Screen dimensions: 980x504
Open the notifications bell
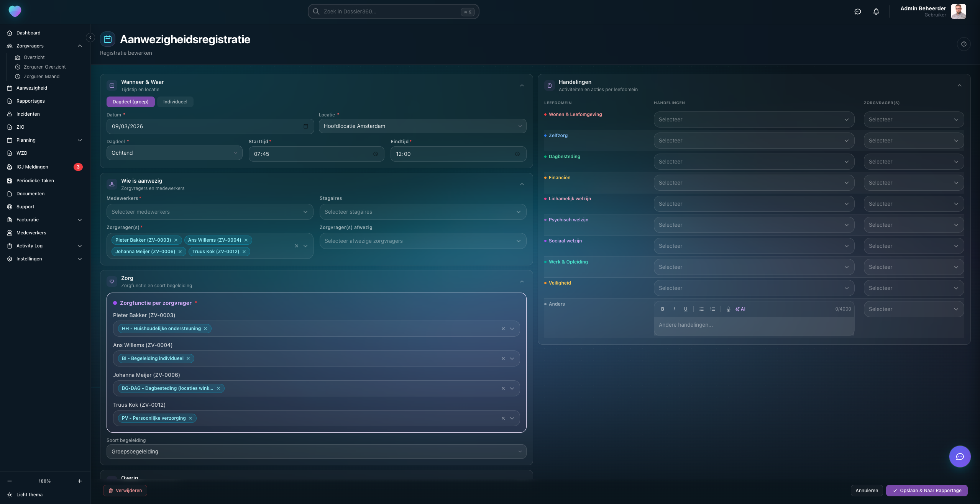click(876, 11)
